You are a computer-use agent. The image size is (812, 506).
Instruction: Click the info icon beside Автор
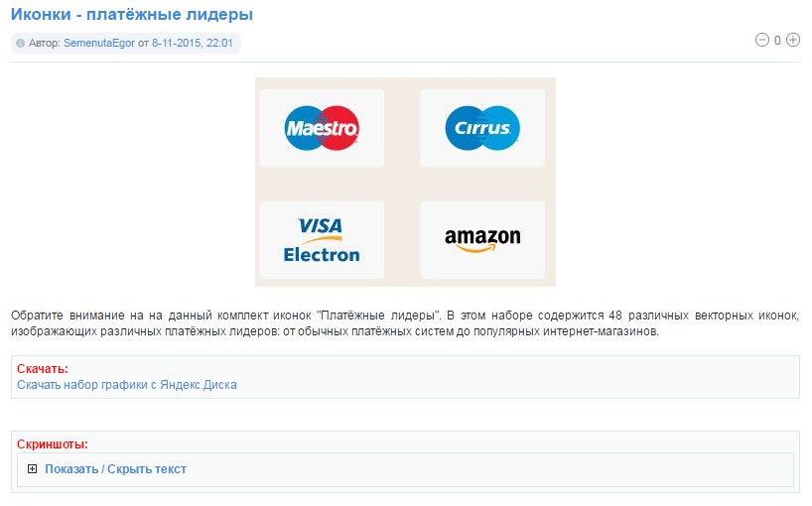pos(20,44)
